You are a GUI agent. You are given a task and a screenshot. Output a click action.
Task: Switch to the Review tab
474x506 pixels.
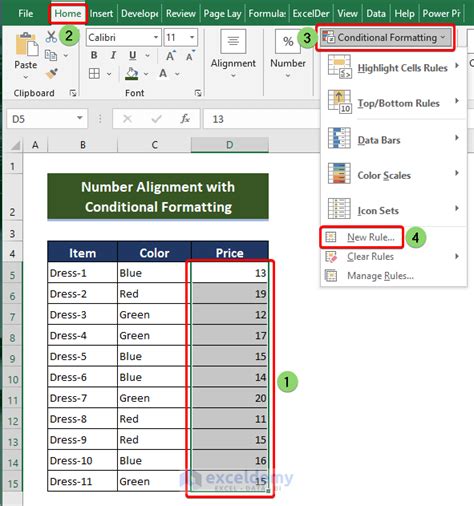tap(181, 14)
